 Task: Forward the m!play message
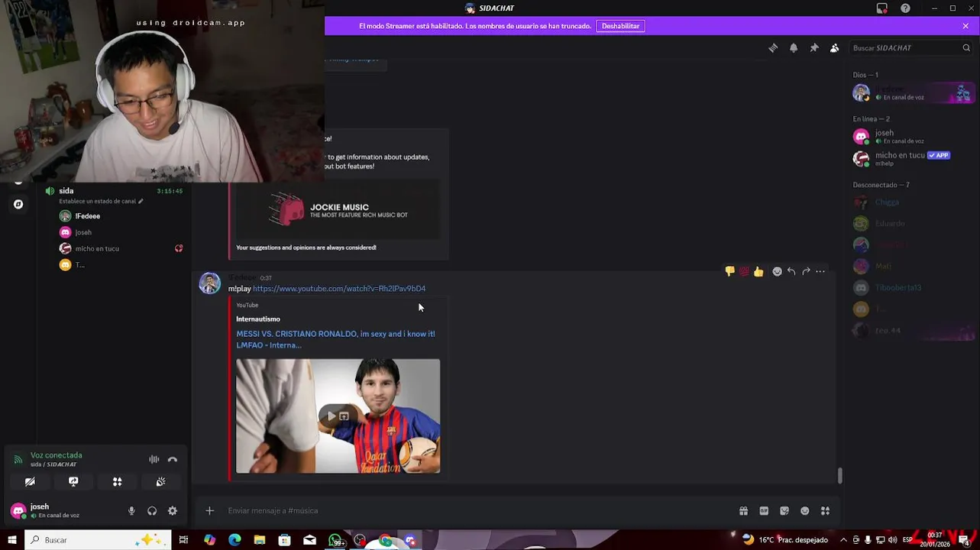(x=806, y=271)
